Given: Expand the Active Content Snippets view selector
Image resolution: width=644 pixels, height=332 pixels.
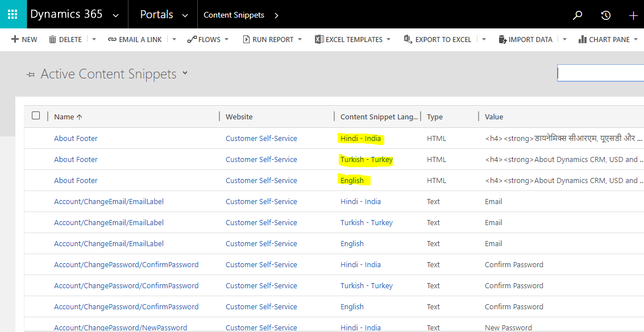Looking at the screenshot, I should [185, 74].
